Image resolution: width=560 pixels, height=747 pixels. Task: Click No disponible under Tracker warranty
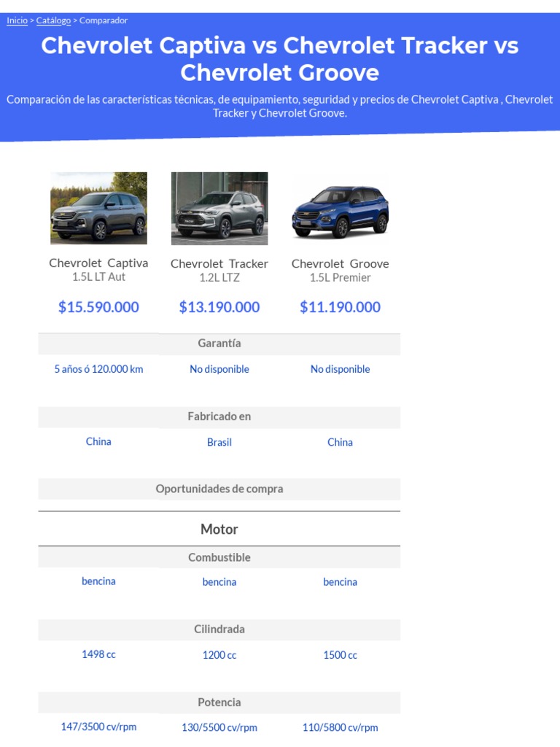point(219,369)
